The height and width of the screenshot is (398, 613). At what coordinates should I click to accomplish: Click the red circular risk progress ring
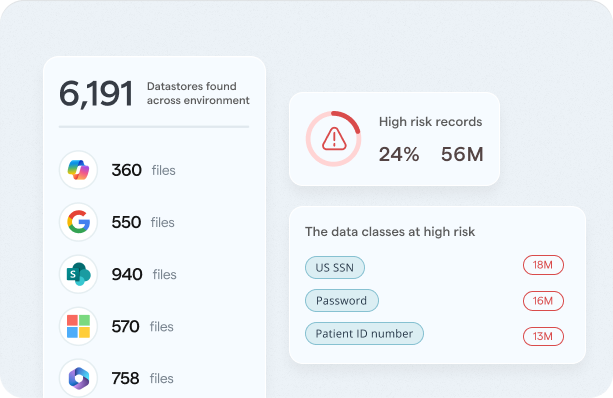point(333,139)
